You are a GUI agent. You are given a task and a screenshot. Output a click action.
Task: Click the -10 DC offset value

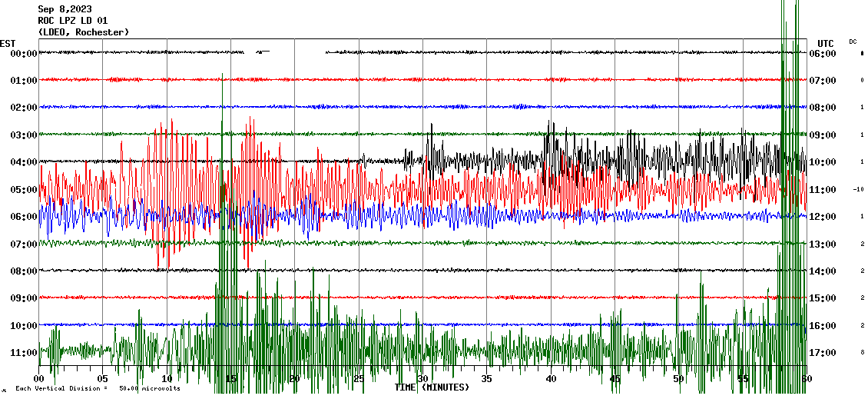click(858, 190)
